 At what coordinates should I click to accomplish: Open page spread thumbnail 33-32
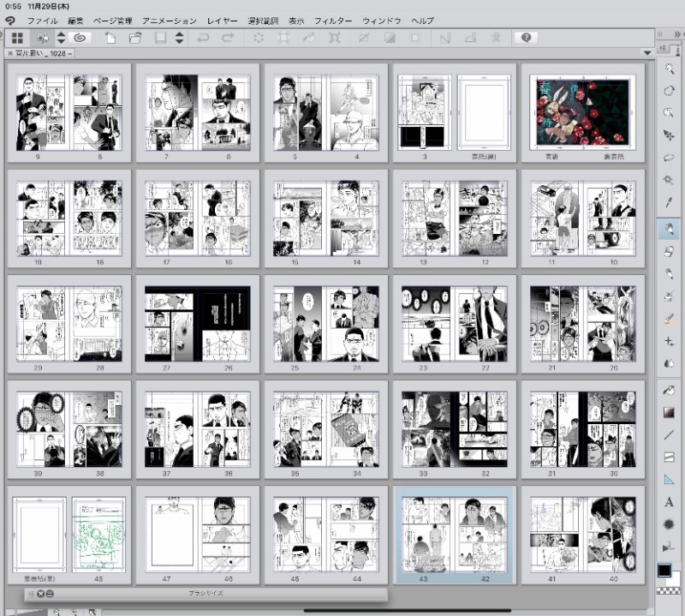pyautogui.click(x=455, y=429)
